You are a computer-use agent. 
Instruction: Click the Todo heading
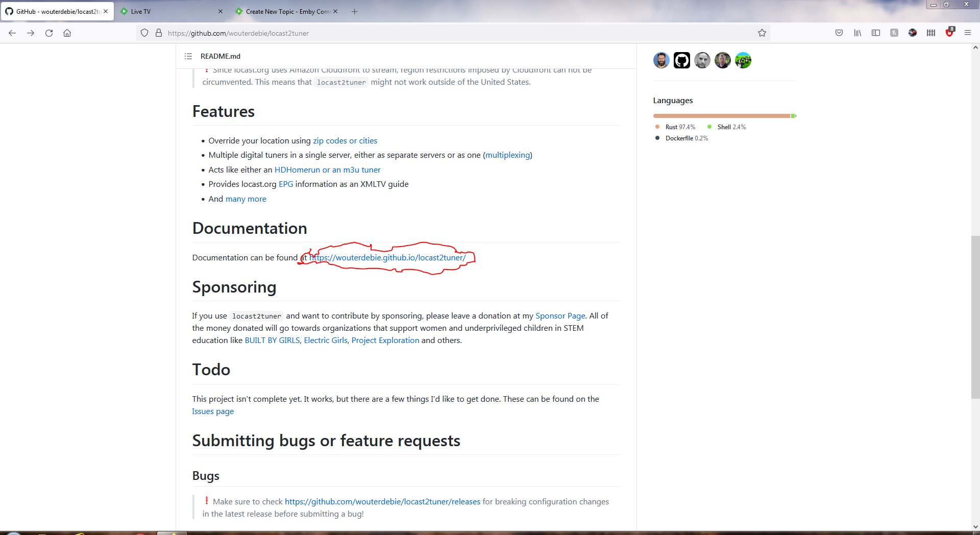[211, 370]
